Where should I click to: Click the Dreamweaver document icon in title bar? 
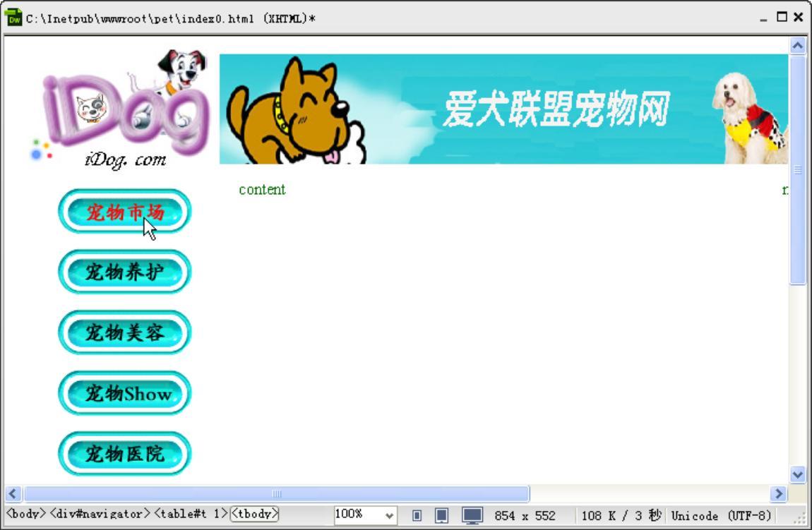click(13, 18)
